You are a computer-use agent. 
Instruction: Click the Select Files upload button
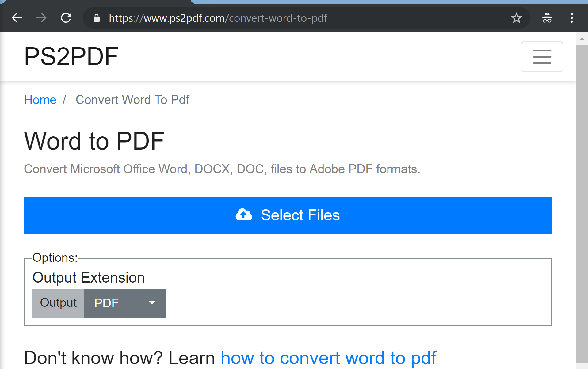pos(288,215)
